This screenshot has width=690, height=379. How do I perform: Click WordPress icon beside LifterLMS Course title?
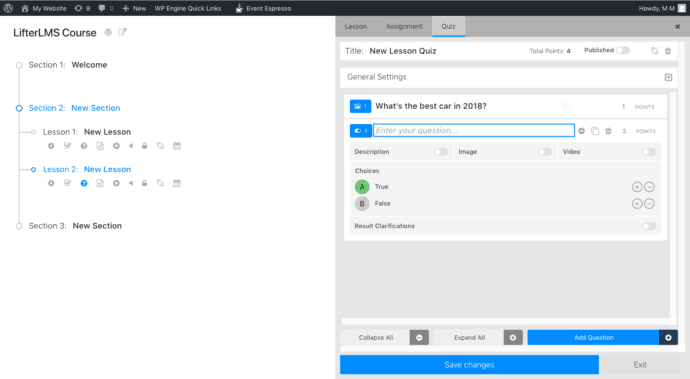(x=108, y=32)
